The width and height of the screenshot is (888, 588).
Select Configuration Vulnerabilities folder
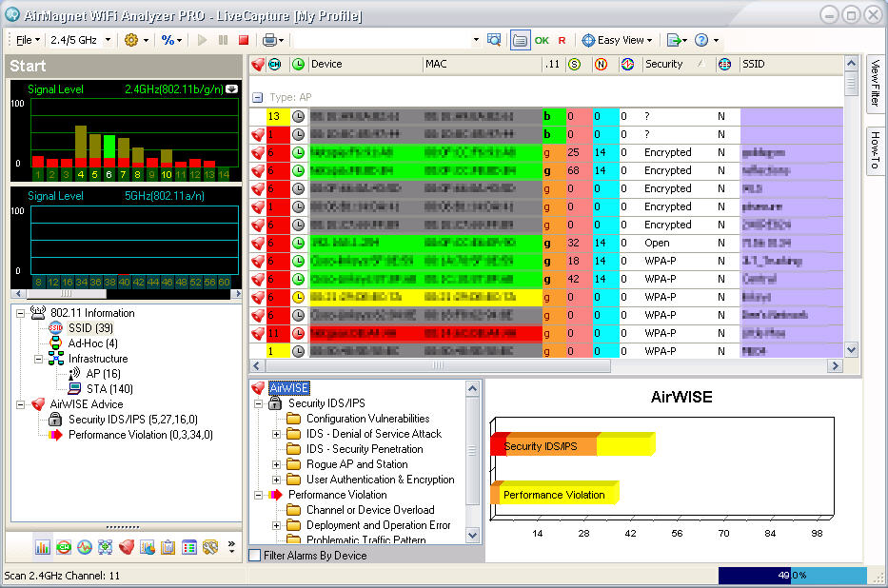tap(368, 419)
